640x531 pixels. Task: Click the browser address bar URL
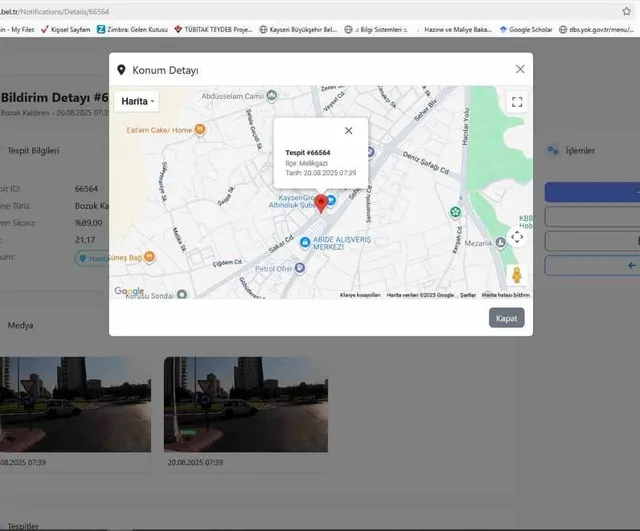click(54, 11)
